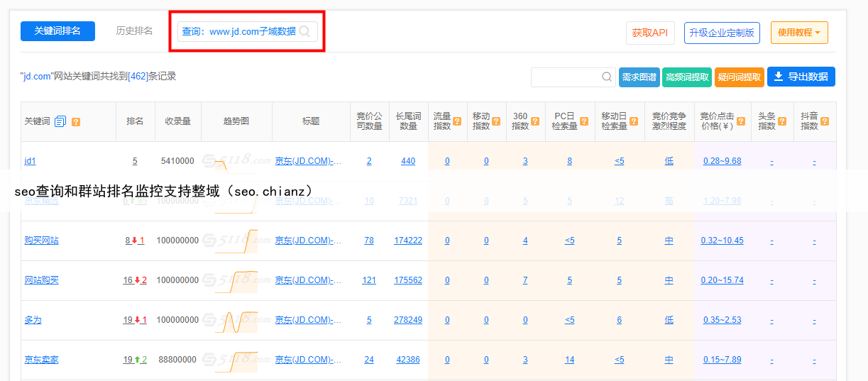Click the 获取API button

coord(649,33)
